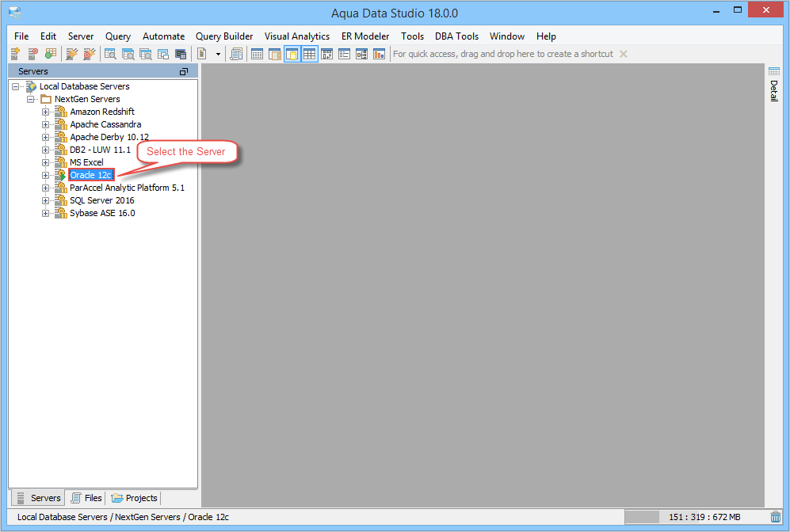This screenshot has height=532, width=790.
Task: Open the bar chart visual analytics icon
Action: (x=379, y=54)
